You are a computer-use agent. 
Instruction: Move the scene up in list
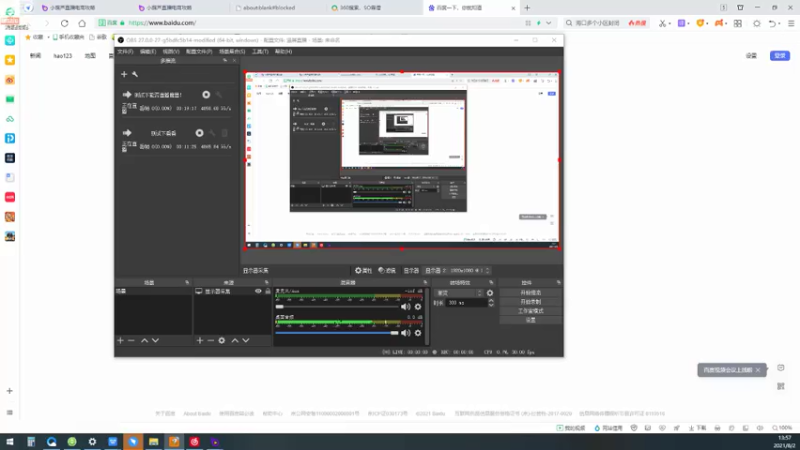(x=144, y=340)
